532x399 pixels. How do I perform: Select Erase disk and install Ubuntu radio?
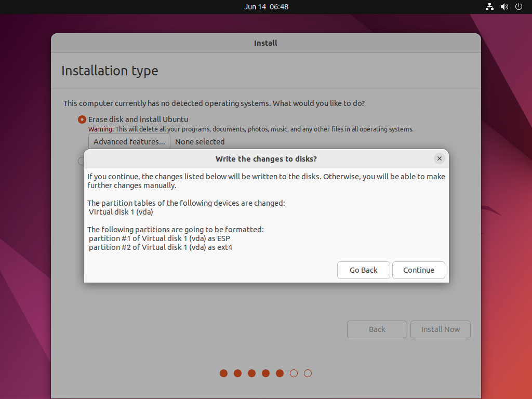pos(82,119)
